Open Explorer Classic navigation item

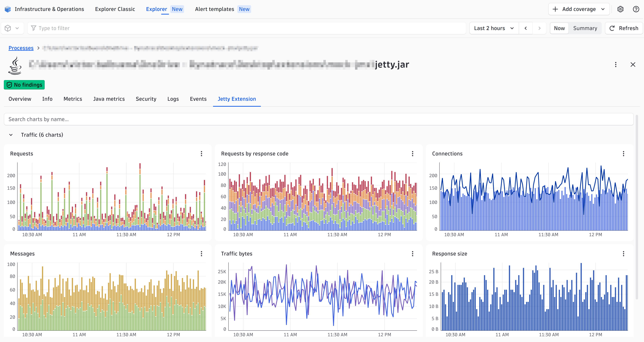tap(115, 9)
